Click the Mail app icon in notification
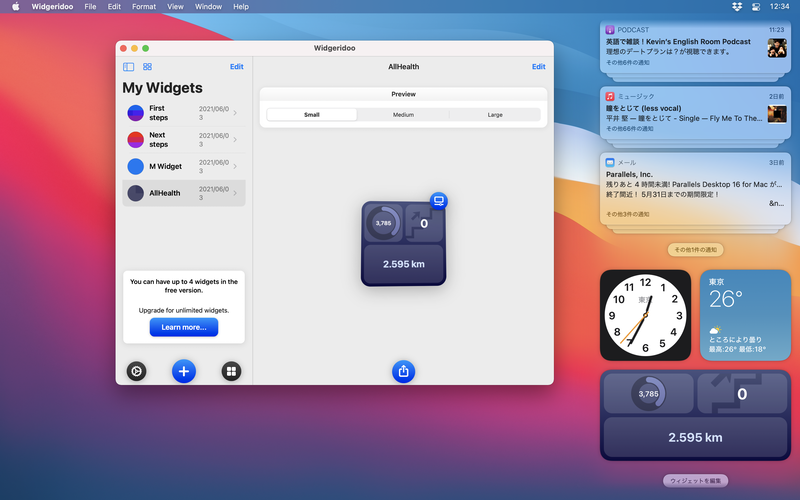 610,162
